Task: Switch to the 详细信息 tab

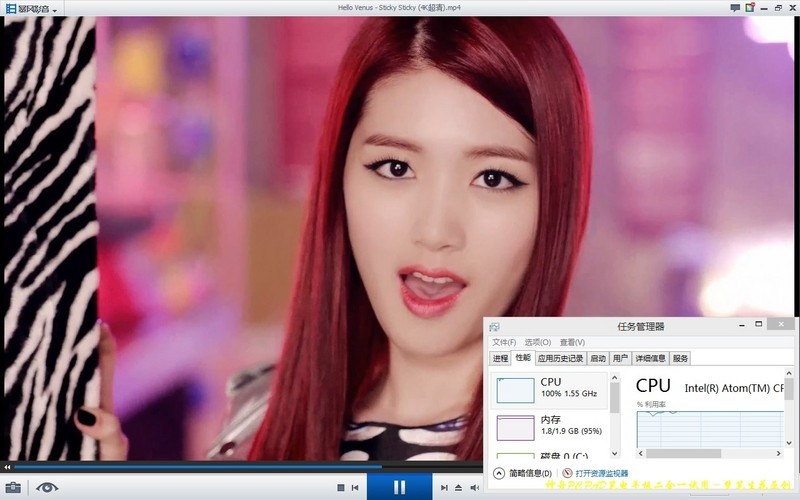Action: click(651, 359)
